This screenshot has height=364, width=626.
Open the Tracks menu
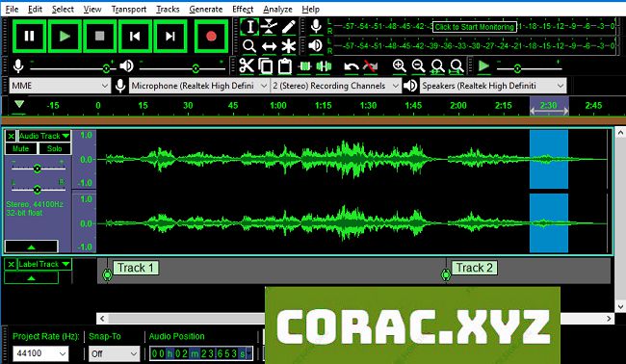click(x=168, y=9)
